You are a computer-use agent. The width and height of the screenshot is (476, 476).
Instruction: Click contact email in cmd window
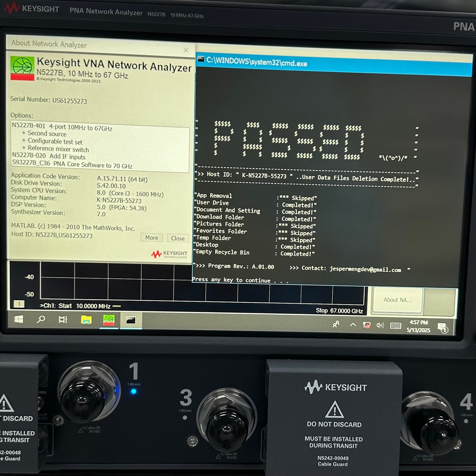(365, 269)
